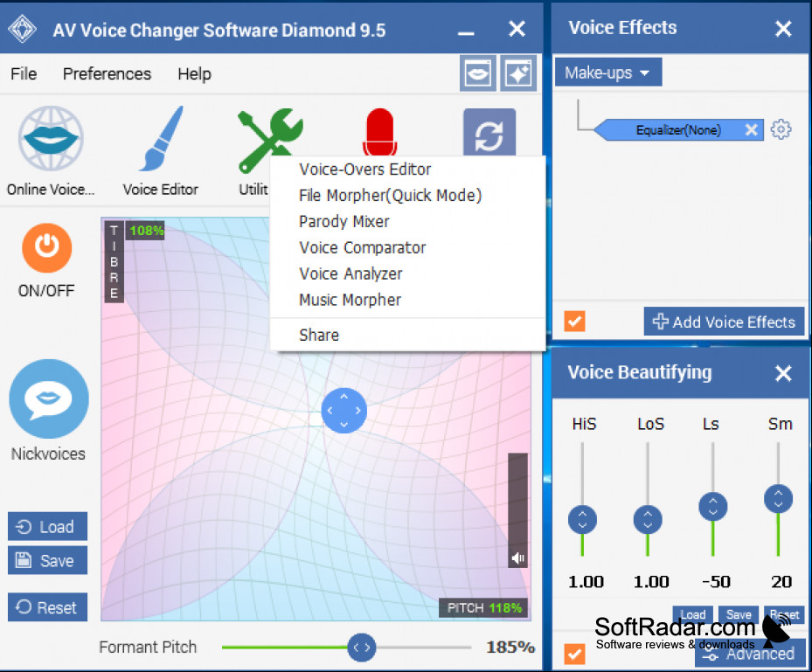Click the red microphone recorder icon
This screenshot has width=812, height=672.
coord(379,132)
